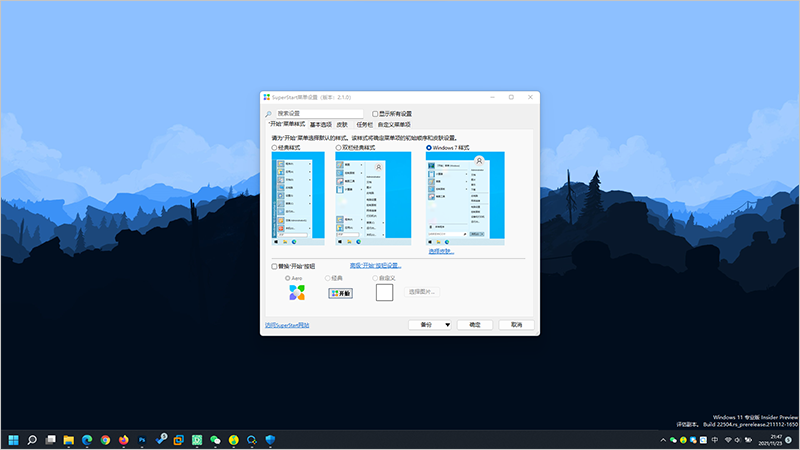Switch to '开始'菜单样式 tab

[286, 124]
